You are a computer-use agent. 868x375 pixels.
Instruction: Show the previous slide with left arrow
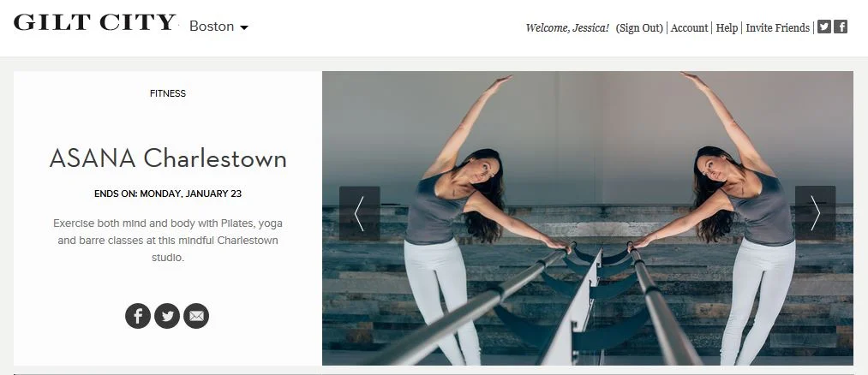(359, 213)
